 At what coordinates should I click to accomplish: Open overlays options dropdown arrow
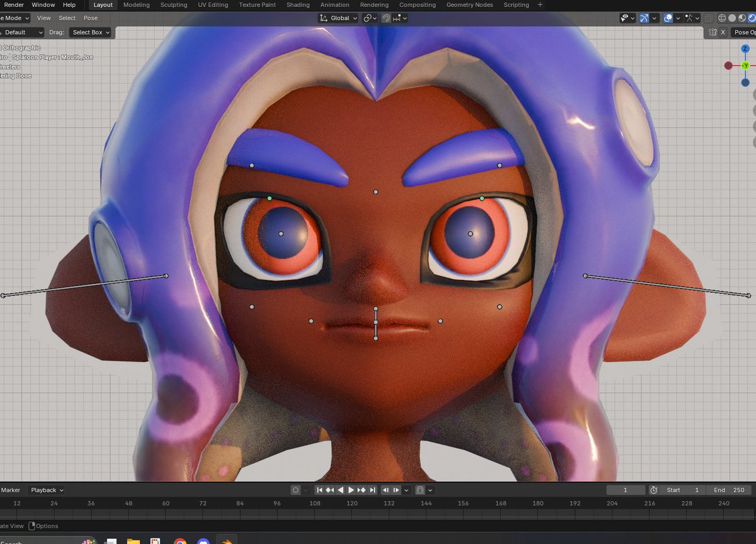(679, 18)
